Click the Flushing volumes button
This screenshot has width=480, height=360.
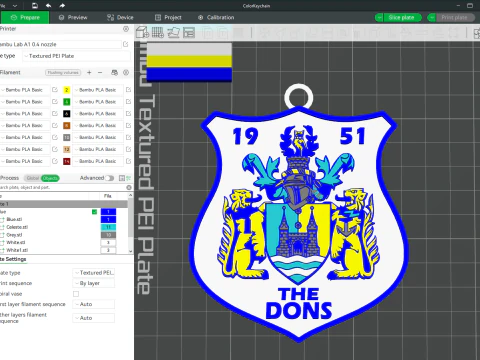[x=63, y=72]
